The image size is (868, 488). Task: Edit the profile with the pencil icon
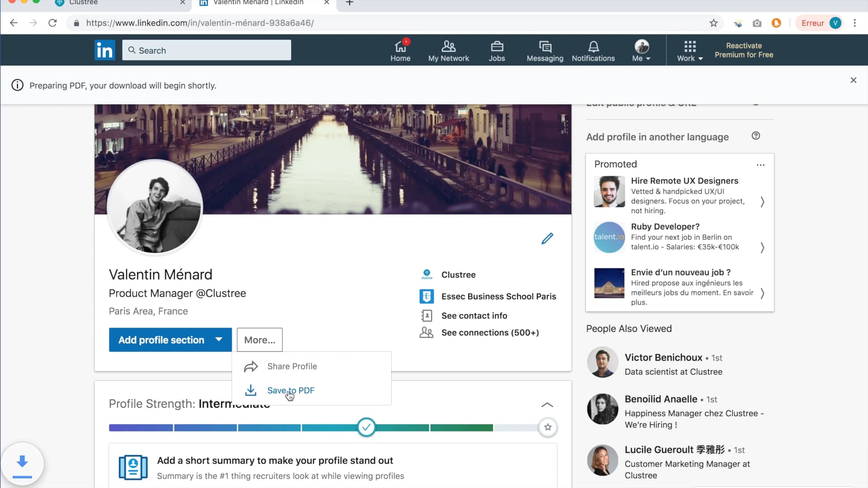point(547,238)
